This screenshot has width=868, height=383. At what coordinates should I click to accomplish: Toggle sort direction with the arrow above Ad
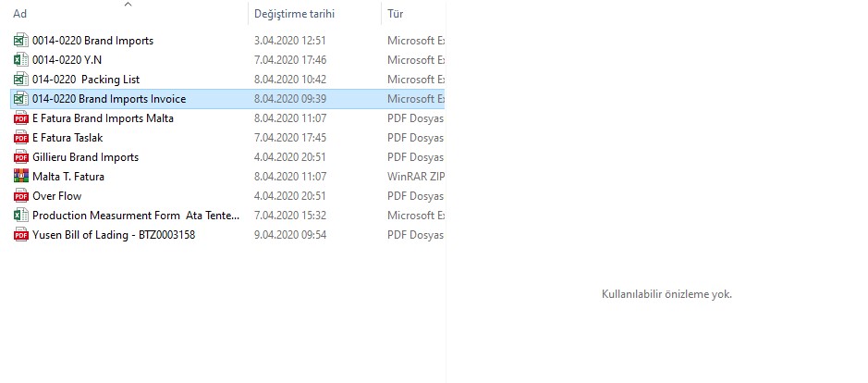point(128,5)
